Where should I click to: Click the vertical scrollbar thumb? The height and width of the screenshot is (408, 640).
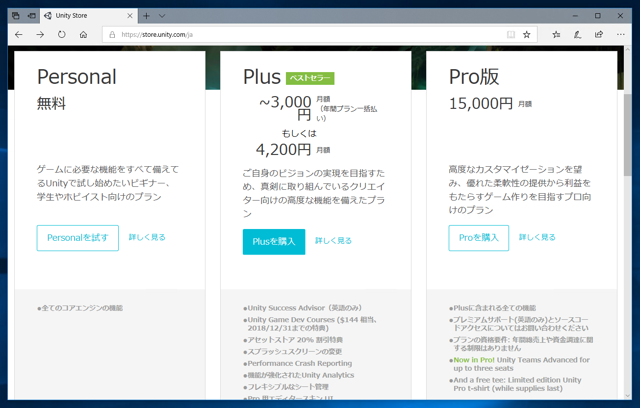(627, 135)
